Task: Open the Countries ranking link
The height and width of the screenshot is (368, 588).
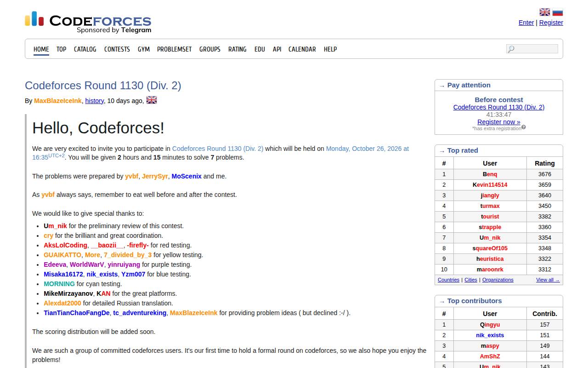Action: click(449, 280)
